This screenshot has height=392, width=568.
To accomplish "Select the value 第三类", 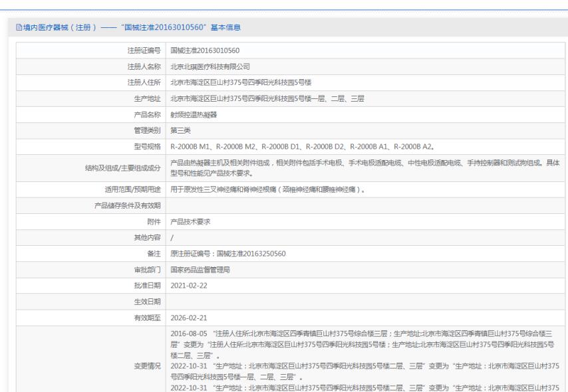I will pyautogui.click(x=180, y=130).
